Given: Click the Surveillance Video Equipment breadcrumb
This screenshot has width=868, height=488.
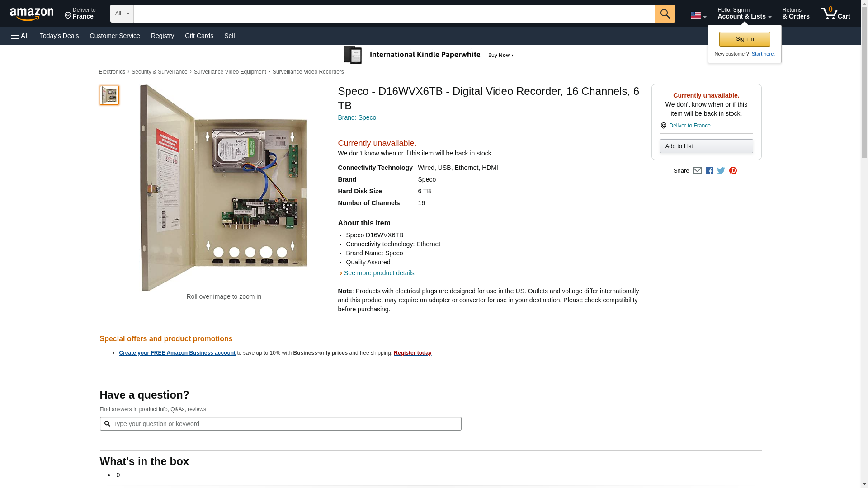Looking at the screenshot, I should click(x=230, y=72).
